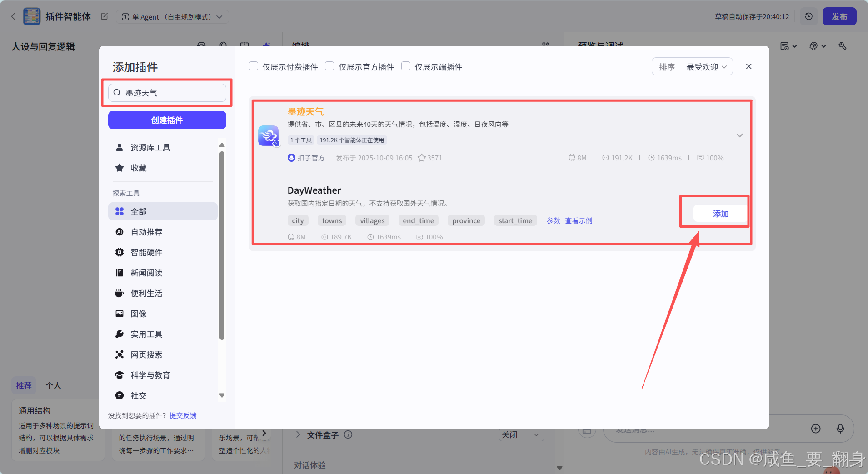The height and width of the screenshot is (474, 868).
Task: Click the 墨迹天气 plugin title
Action: (305, 111)
